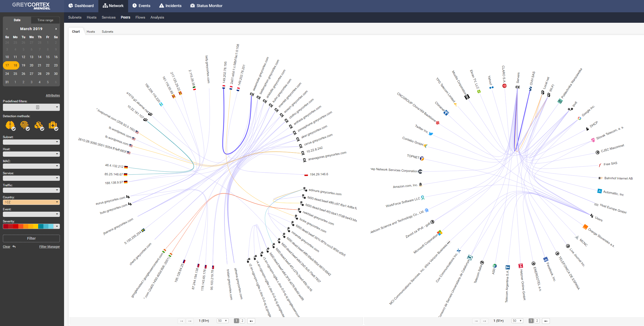Open the Predefined filters dropdown
Image resolution: width=644 pixels, height=326 pixels.
31,107
